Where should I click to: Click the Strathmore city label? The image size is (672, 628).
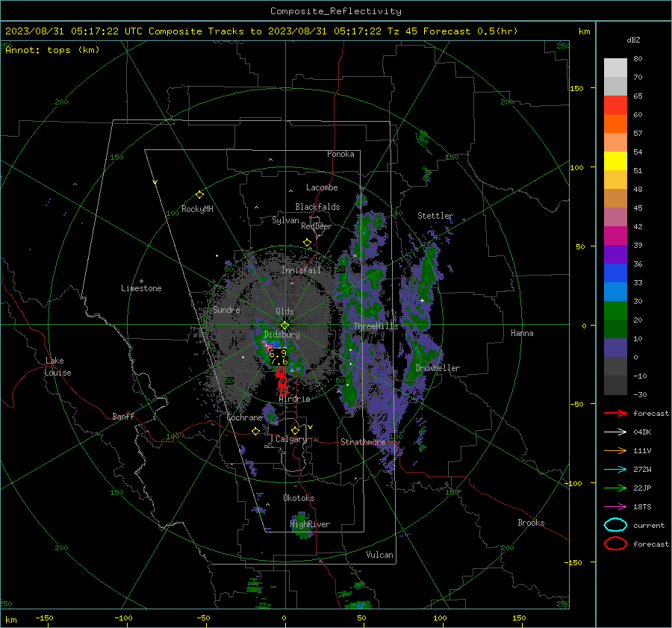[364, 442]
